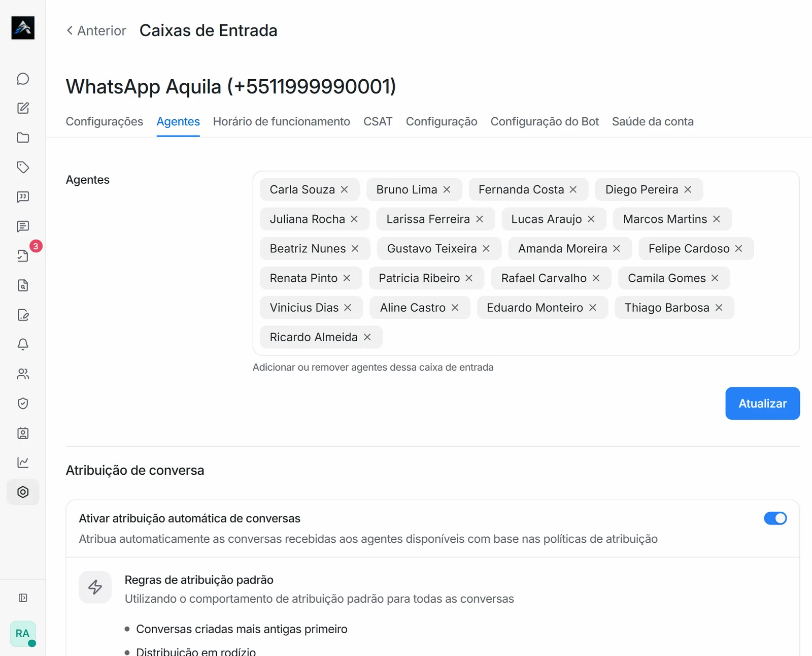Click the Atualizar button

point(762,403)
